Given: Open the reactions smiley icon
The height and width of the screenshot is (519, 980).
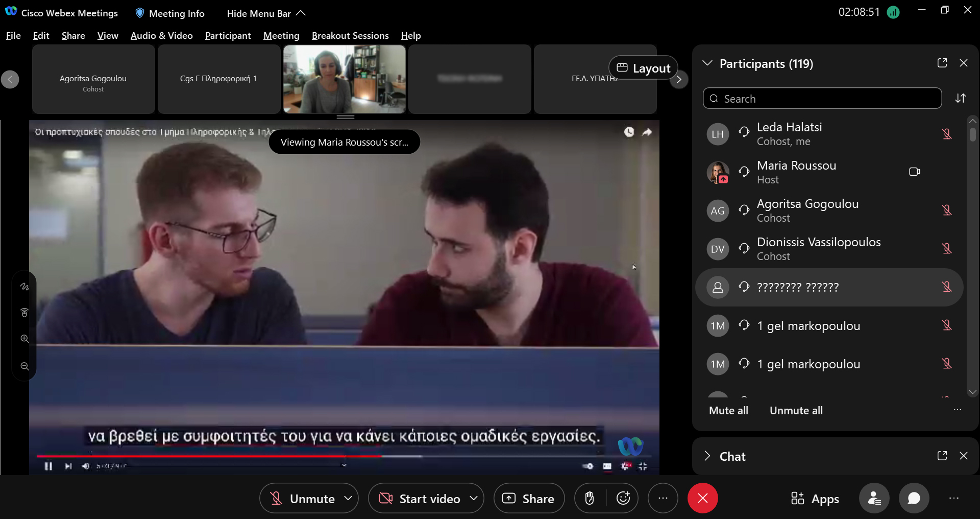Looking at the screenshot, I should point(623,498).
